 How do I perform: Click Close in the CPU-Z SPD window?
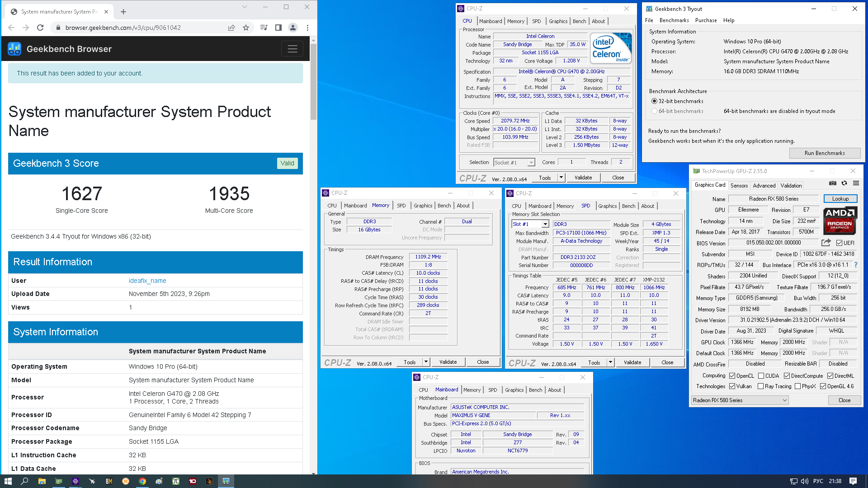[x=667, y=362]
